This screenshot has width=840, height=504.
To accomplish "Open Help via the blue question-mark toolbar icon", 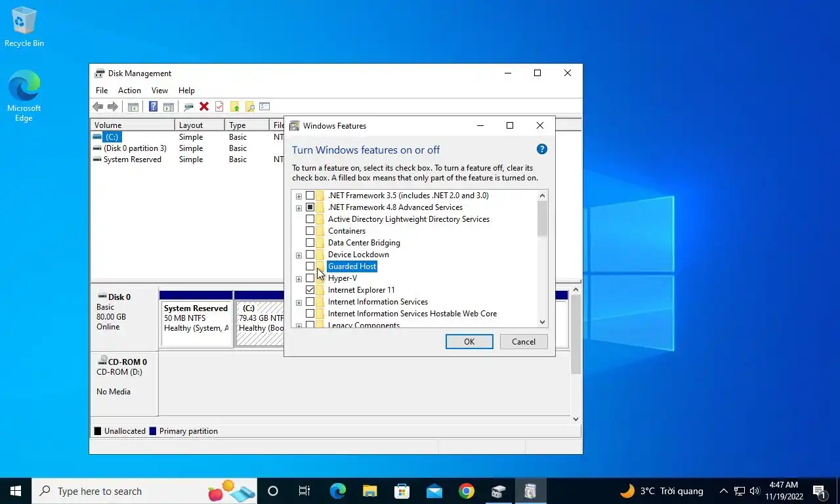I will coord(153,107).
